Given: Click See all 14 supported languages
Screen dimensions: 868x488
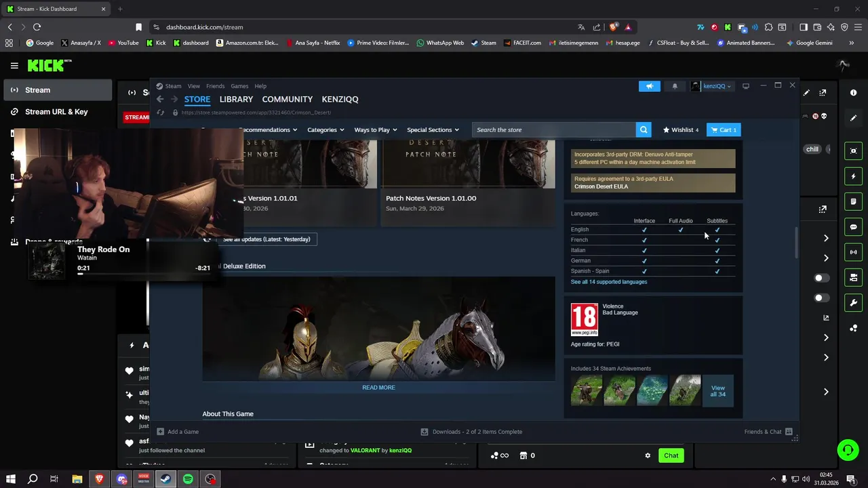Looking at the screenshot, I should coord(609,282).
